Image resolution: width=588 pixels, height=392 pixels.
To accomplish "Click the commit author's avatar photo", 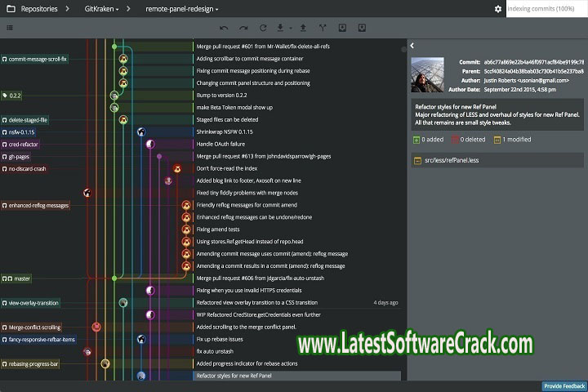I will (428, 75).
